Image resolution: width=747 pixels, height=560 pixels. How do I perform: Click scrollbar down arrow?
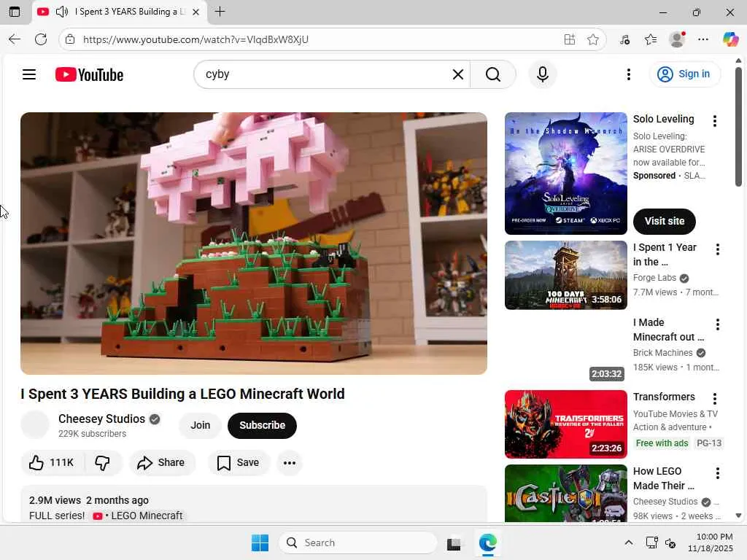(738, 516)
